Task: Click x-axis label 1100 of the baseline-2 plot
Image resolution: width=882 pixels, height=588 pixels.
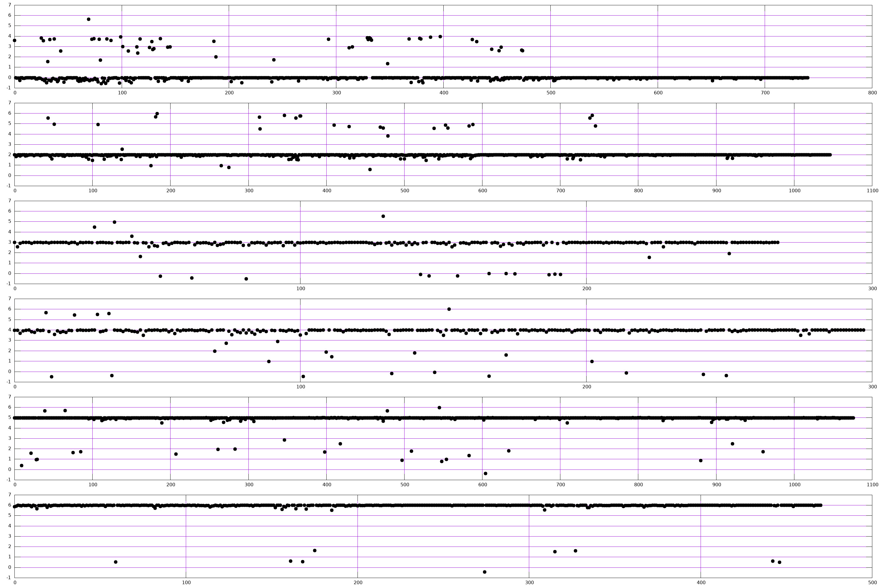Action: click(872, 191)
